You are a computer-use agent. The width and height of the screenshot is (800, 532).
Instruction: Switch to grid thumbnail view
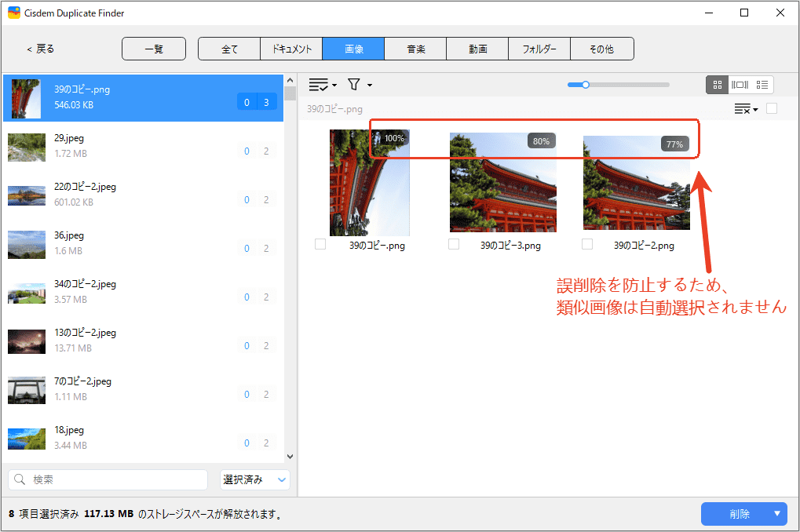coord(718,85)
